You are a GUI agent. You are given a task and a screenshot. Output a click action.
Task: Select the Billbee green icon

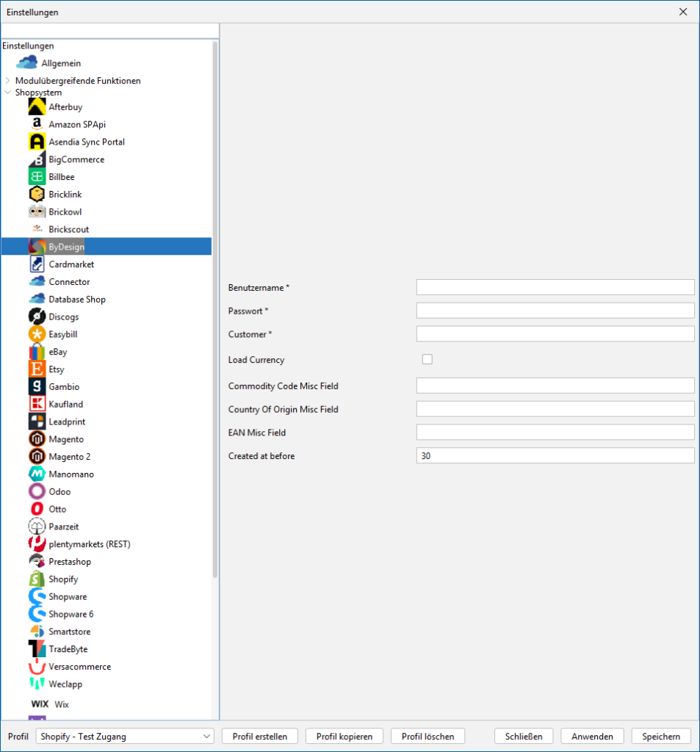pyautogui.click(x=37, y=177)
